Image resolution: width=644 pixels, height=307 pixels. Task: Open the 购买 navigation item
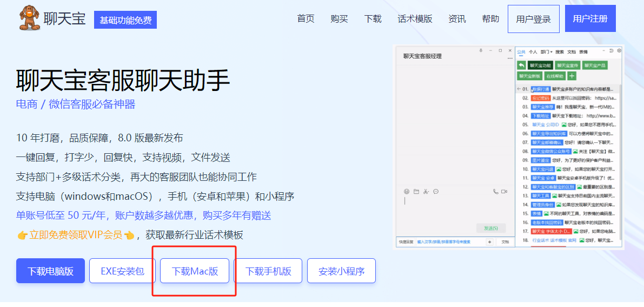tap(339, 18)
